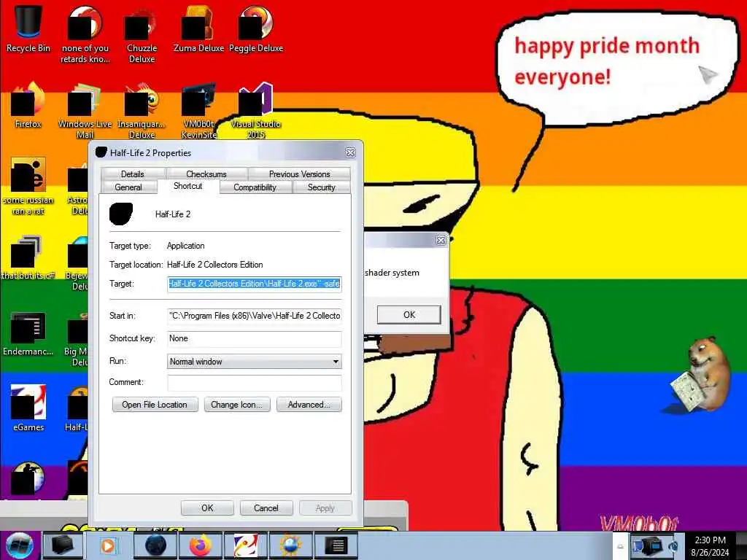Select the 'some russian ran a rat' icon
The image size is (747, 560).
[x=28, y=186]
